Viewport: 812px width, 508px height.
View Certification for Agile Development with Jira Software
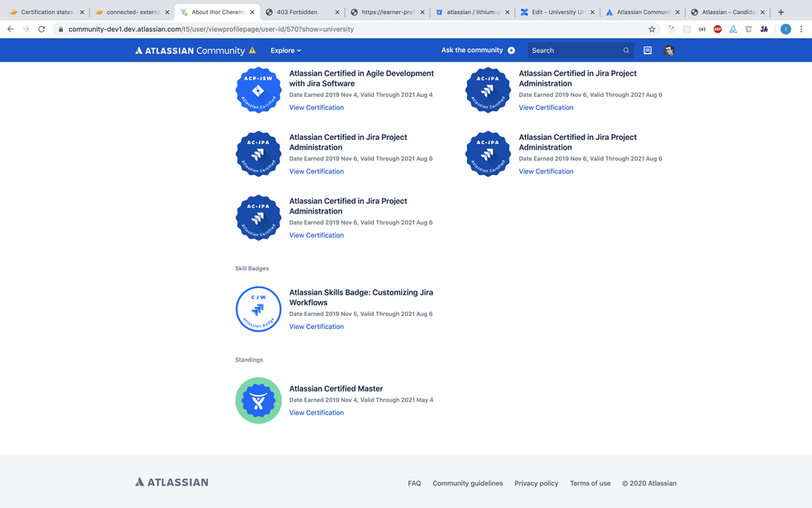pos(317,107)
